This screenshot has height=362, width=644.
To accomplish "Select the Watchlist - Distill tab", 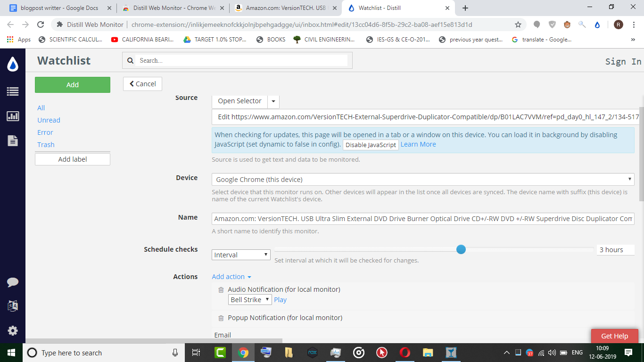I will (397, 8).
